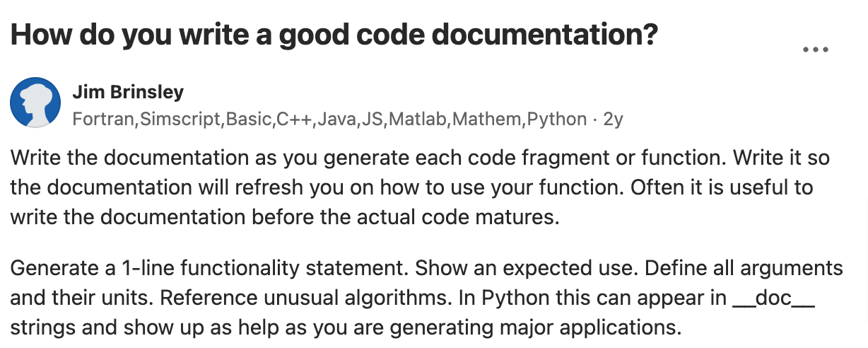Click Jim Brinsley's profile avatar
Image resolution: width=868 pixels, height=348 pixels.
35,103
